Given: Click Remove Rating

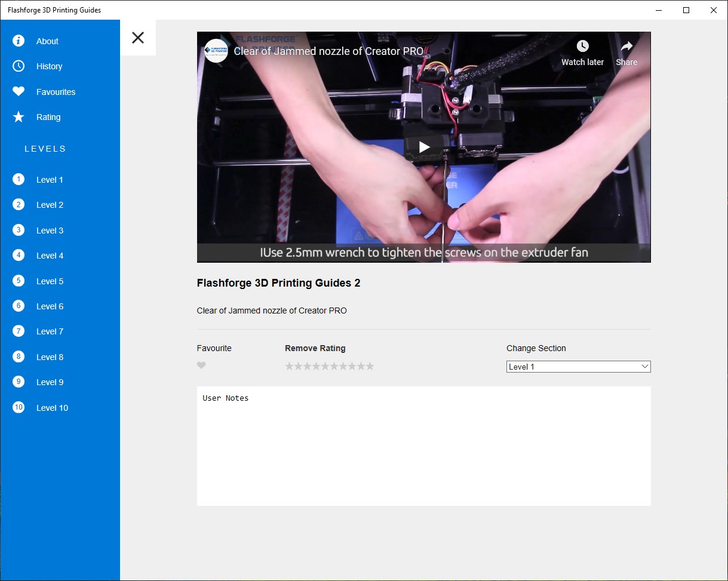Looking at the screenshot, I should tap(315, 348).
